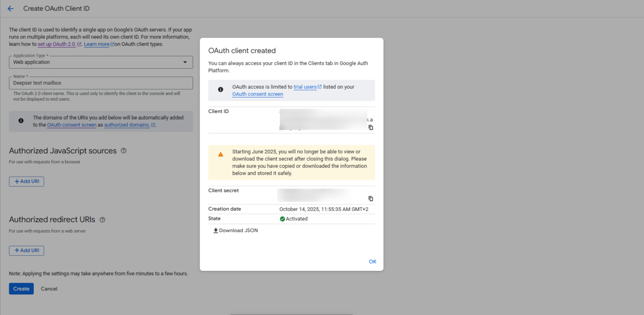Open the set up OAuth 2.0 link

tap(57, 44)
